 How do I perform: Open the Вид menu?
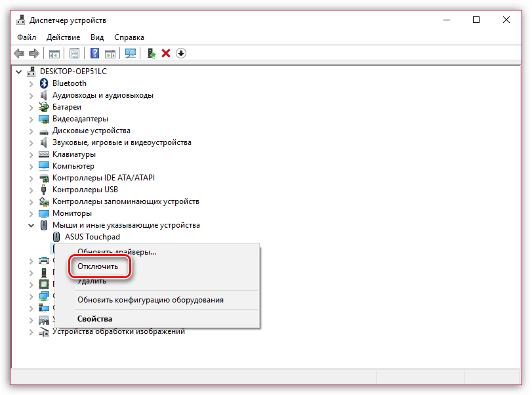96,37
